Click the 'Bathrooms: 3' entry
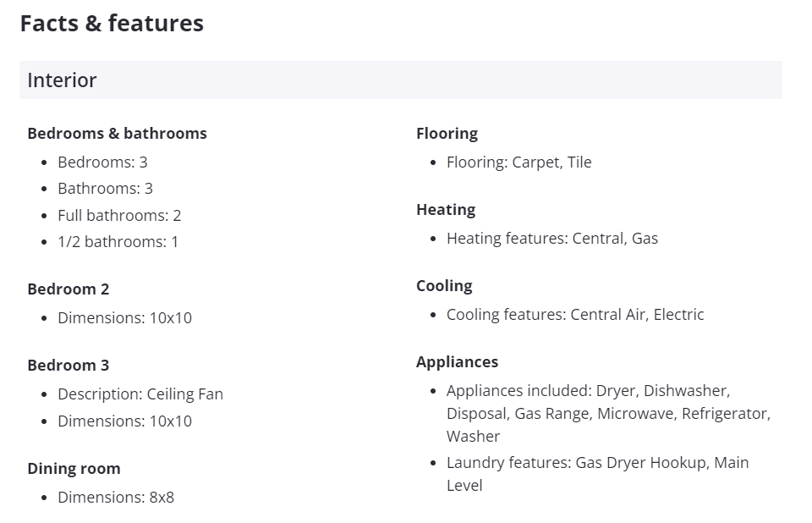Screen dimensions: 812x523 (x=105, y=189)
